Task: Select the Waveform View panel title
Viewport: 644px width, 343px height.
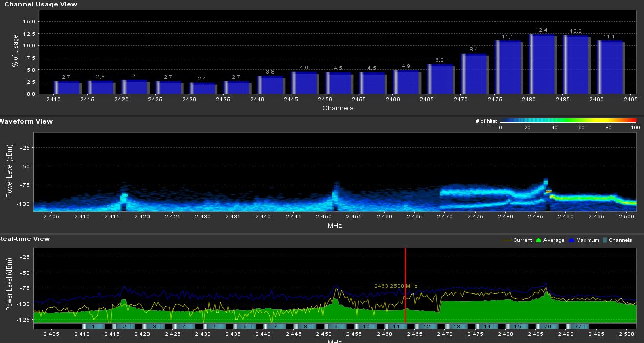Action: 26,121
